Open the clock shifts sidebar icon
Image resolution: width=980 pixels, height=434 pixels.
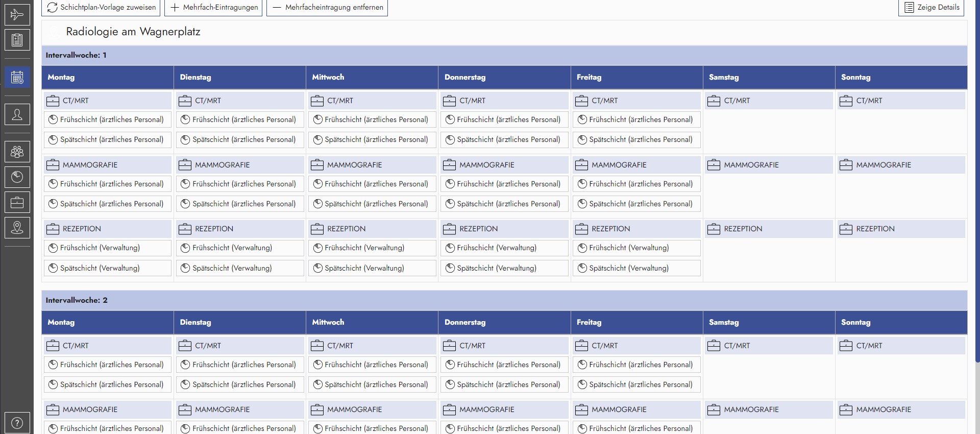17,177
